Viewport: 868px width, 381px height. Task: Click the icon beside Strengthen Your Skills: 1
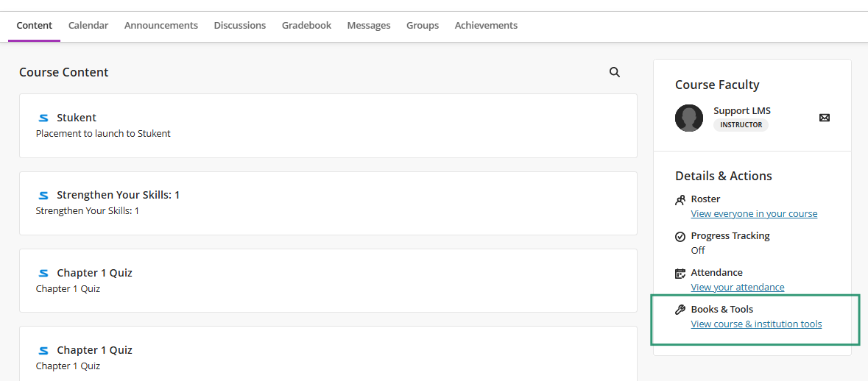coord(43,195)
